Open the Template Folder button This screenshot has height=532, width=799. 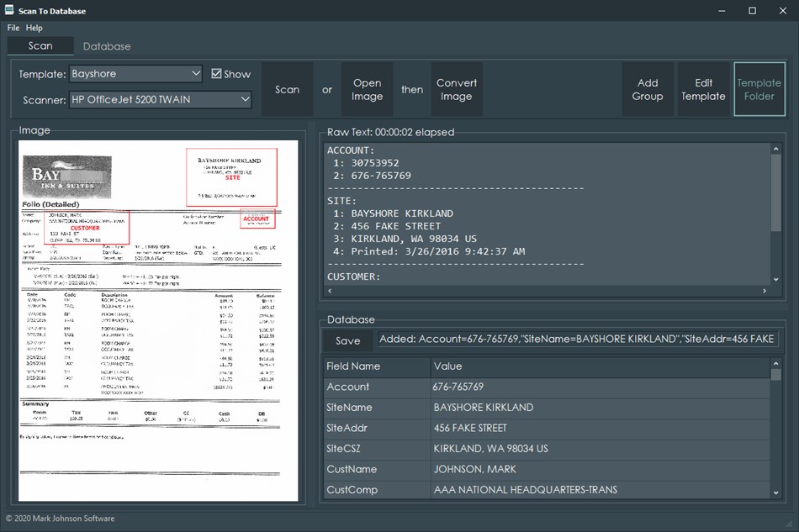click(759, 90)
